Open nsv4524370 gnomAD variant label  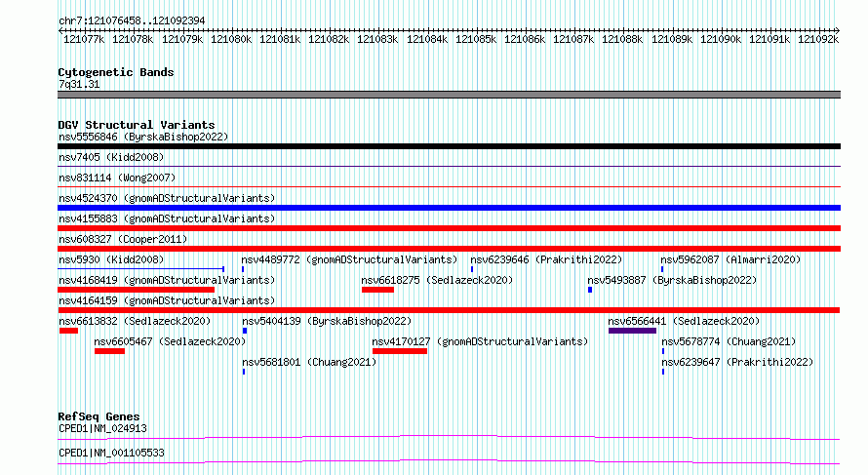(167, 198)
